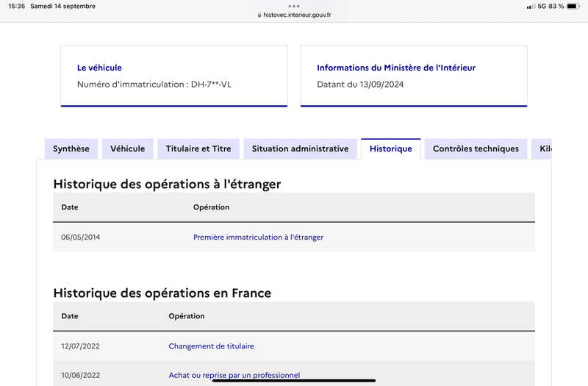Click the Datant du 13/09/2024 text

pyautogui.click(x=360, y=85)
